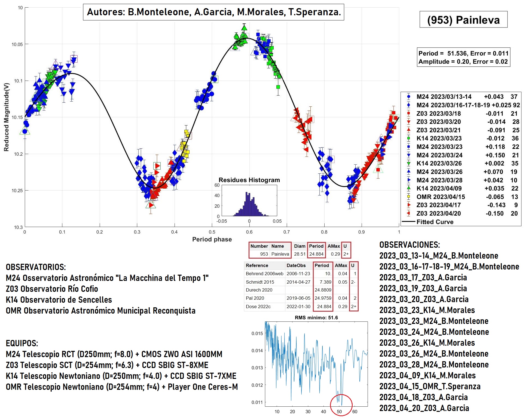Screen dimensions: 525x420
Task: Select the period value "24.9759" in the table
Action: 323,298
